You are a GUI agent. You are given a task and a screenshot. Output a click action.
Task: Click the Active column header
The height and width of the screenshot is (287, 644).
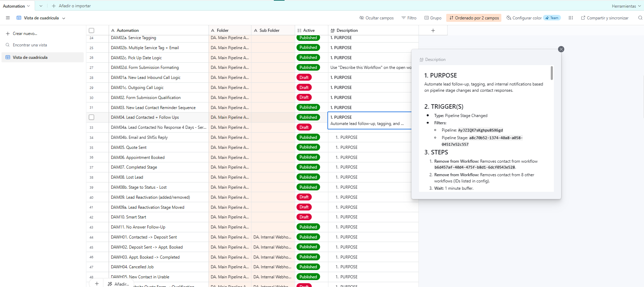pos(311,30)
